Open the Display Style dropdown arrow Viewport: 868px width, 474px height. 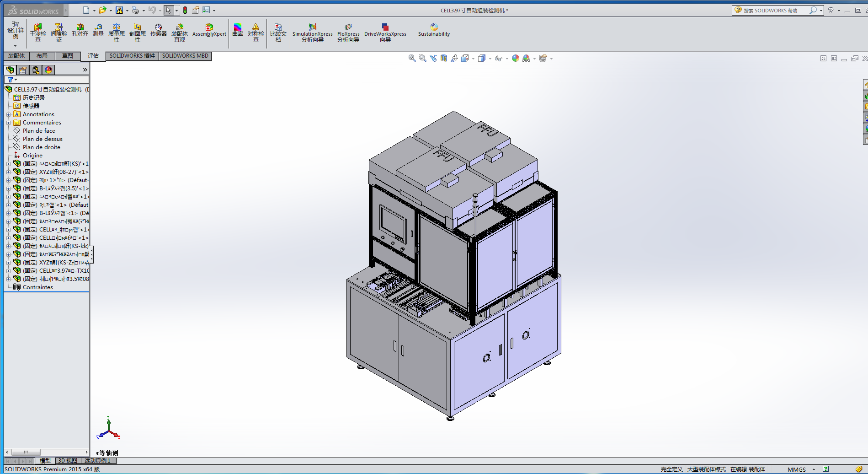click(490, 59)
